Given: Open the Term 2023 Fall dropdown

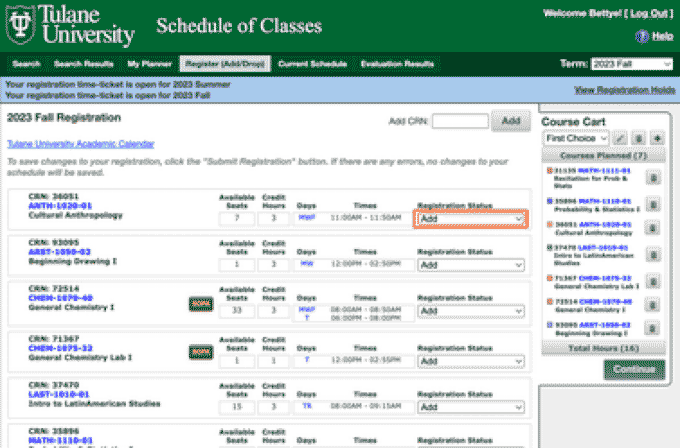Looking at the screenshot, I should 631,64.
